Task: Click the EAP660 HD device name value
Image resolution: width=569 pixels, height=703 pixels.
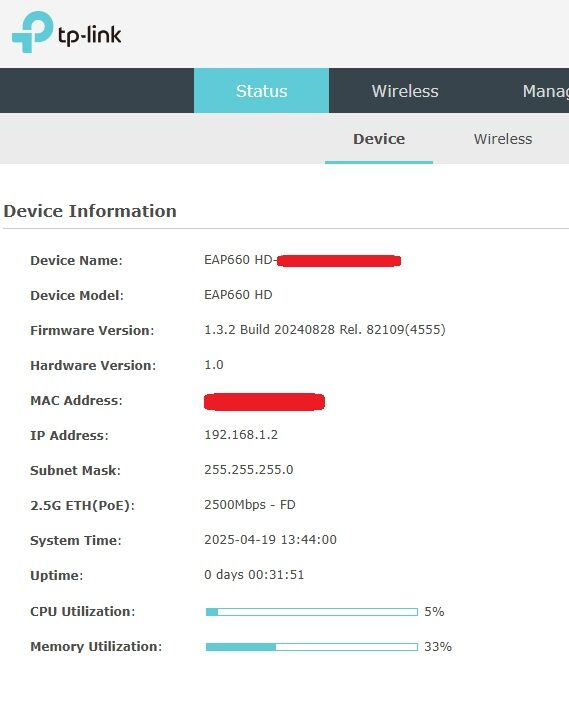Action: tap(302, 260)
